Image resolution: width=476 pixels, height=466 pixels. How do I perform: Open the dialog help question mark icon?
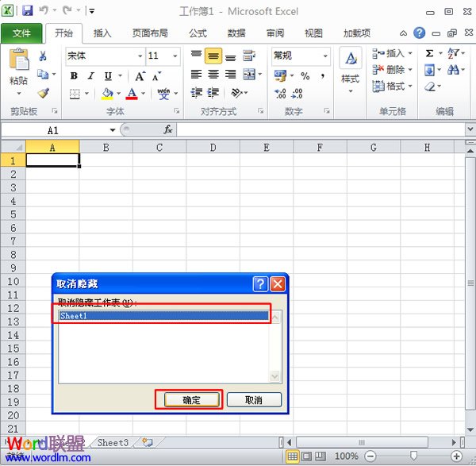(260, 283)
